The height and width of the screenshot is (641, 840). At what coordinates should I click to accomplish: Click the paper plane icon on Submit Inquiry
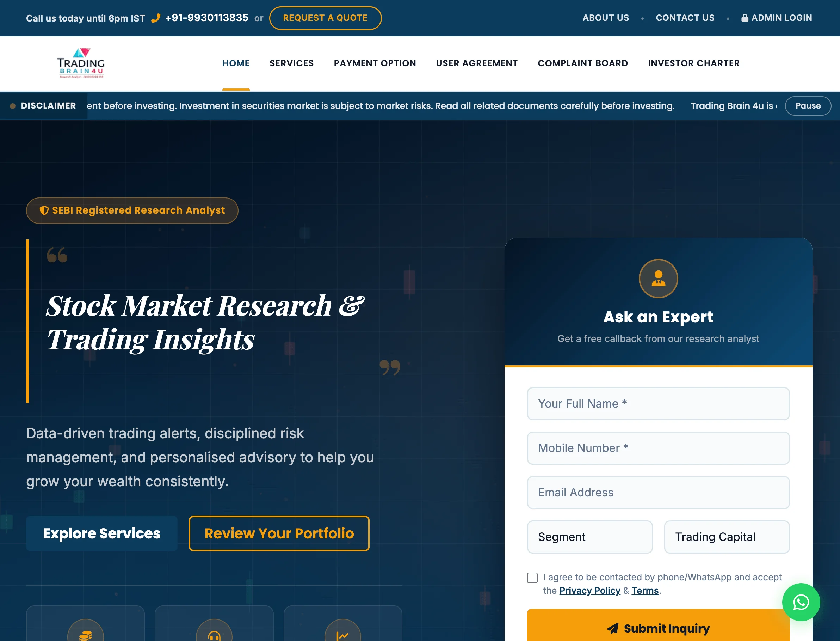[612, 628]
